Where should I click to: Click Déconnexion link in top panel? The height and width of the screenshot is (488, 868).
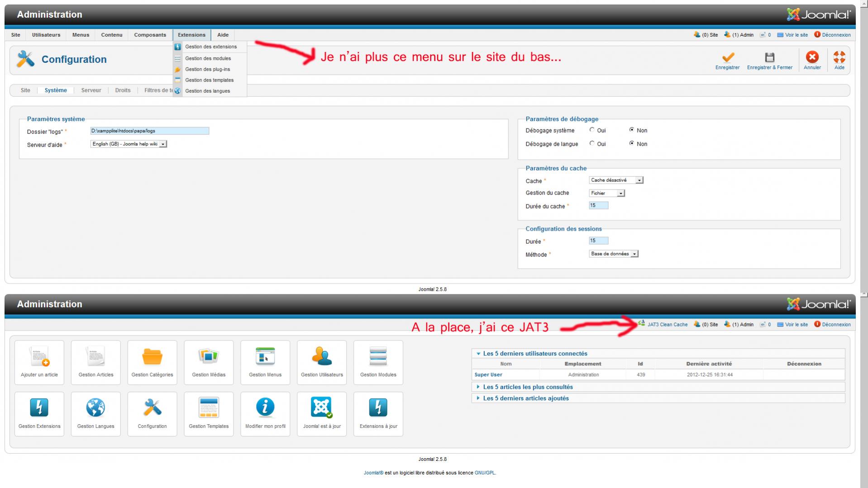(832, 35)
